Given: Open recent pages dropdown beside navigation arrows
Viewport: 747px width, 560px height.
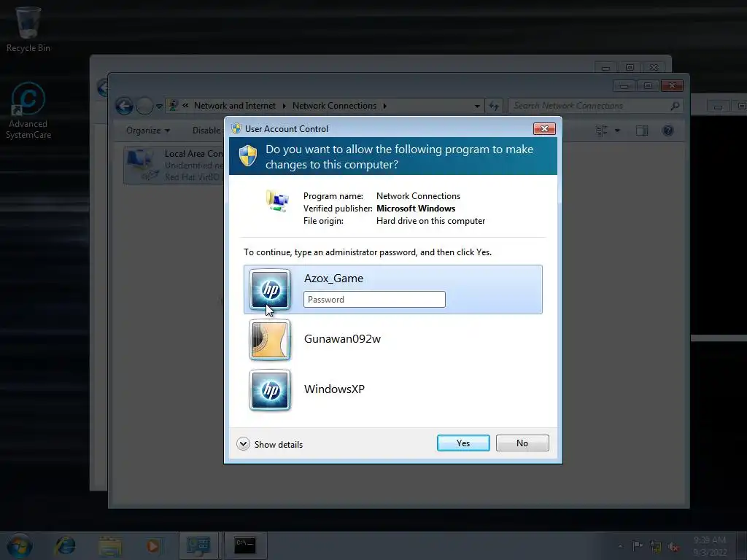Looking at the screenshot, I should tap(159, 106).
